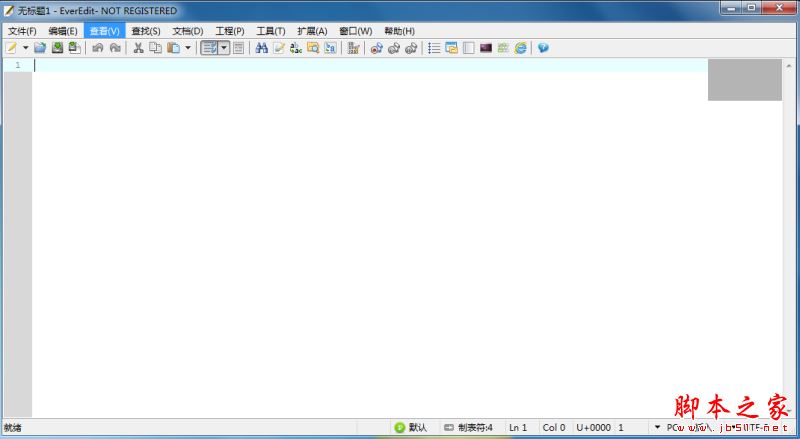Open the 扩展(A) menu
Image resolution: width=800 pixels, height=439 pixels.
[x=312, y=31]
